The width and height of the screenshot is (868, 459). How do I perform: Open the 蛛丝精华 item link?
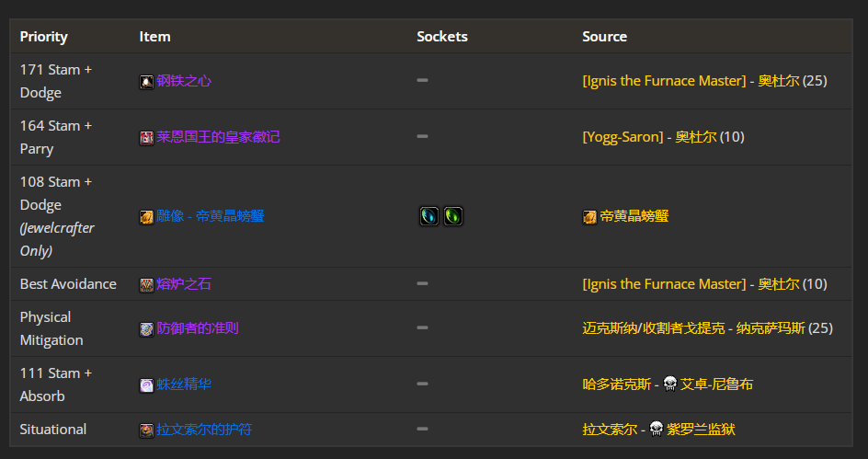coord(184,384)
